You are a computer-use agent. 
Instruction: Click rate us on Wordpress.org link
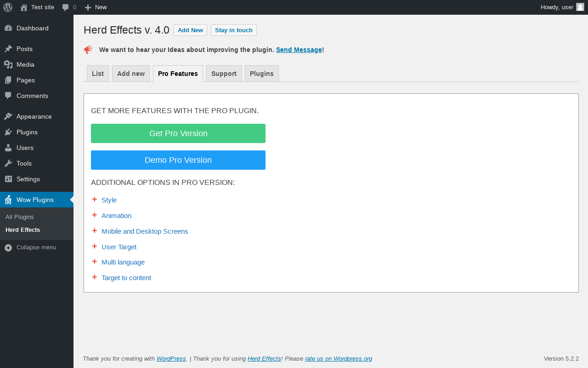click(339, 358)
